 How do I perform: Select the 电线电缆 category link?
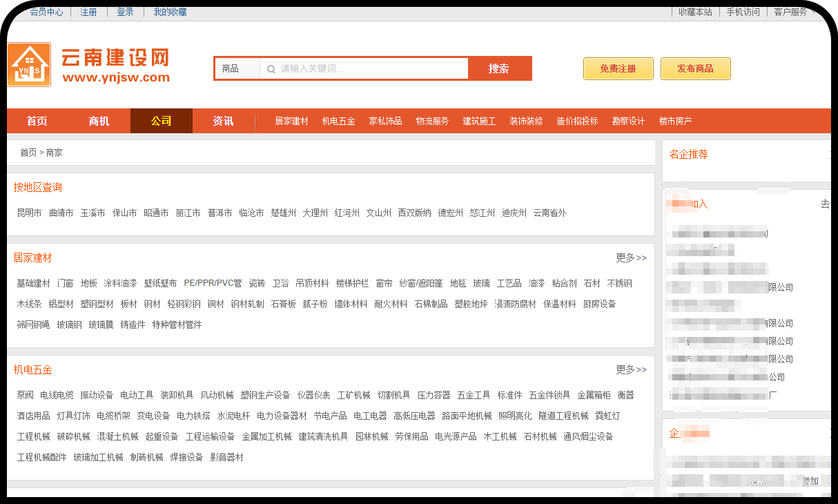pyautogui.click(x=57, y=395)
